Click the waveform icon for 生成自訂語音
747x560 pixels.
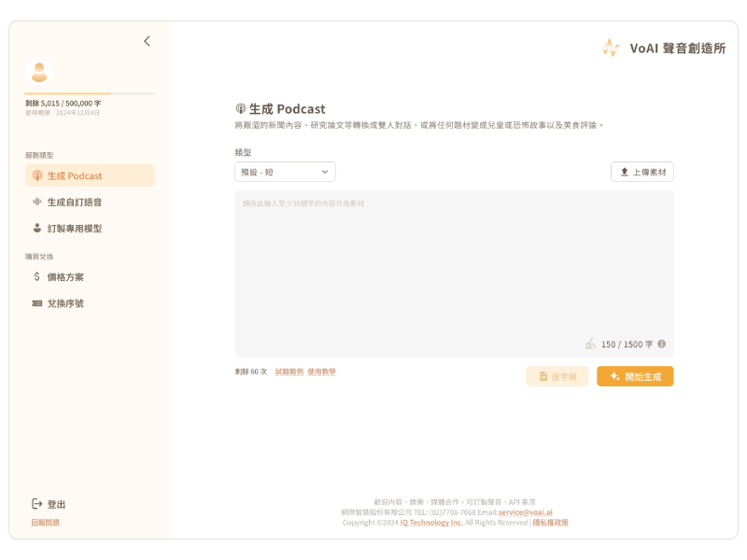37,202
